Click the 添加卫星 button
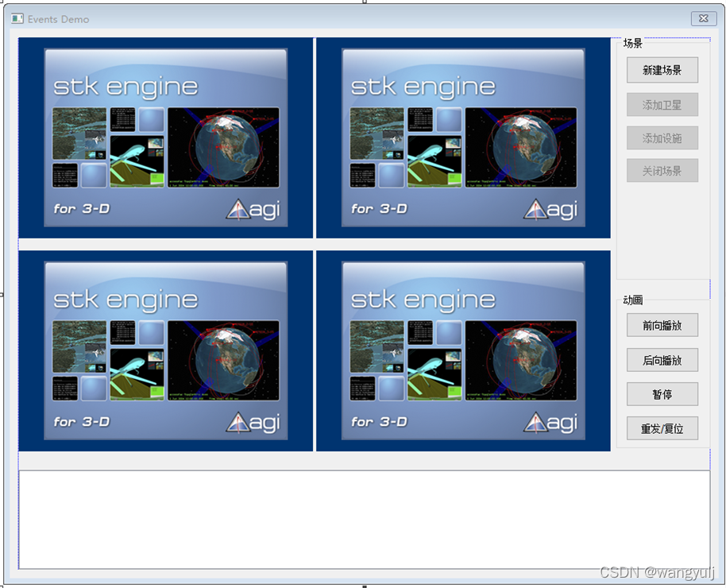The image size is (726, 588). pyautogui.click(x=662, y=105)
